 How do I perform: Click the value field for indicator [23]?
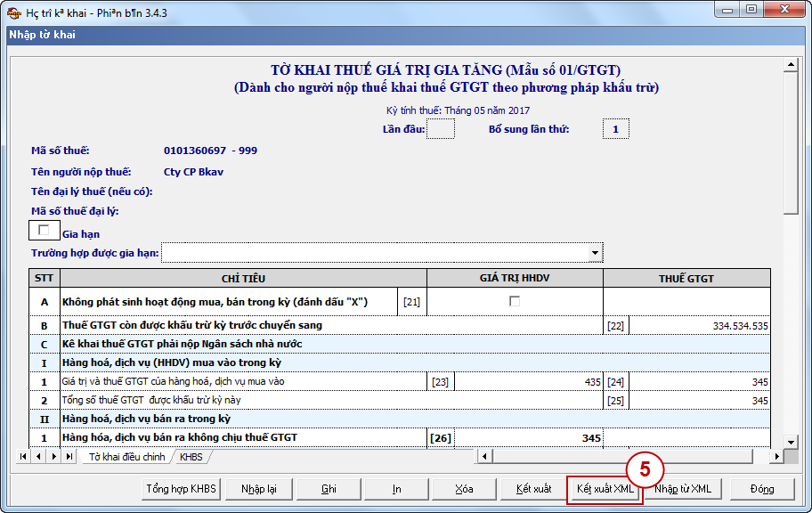pyautogui.click(x=528, y=381)
